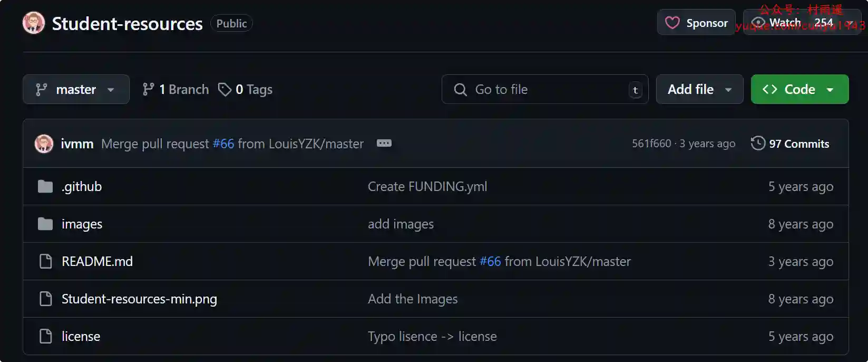The image size is (868, 362).
Task: Open the images folder
Action: click(x=82, y=224)
